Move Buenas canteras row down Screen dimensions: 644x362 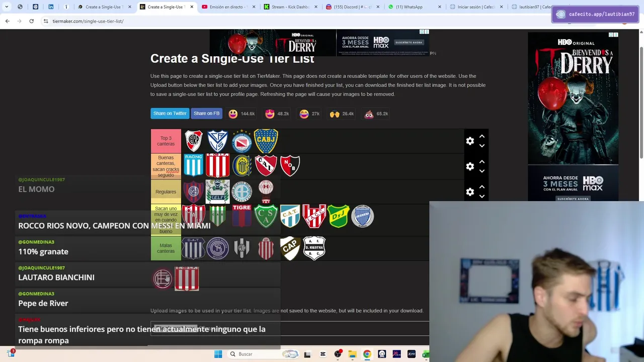coord(482,171)
